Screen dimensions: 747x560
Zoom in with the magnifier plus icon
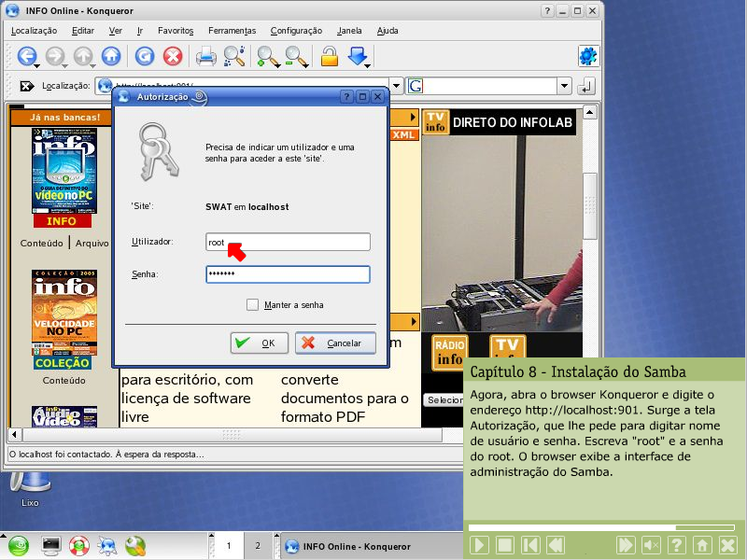click(x=267, y=56)
